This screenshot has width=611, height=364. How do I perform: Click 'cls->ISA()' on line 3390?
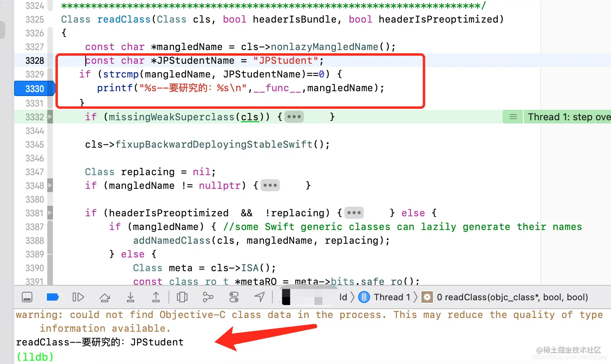click(x=240, y=268)
